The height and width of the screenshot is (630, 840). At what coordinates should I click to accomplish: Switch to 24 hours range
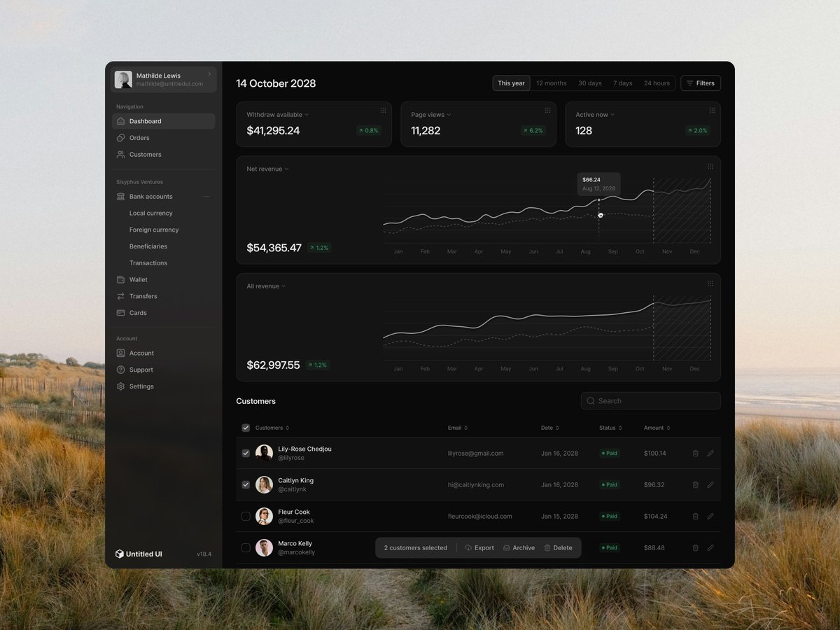pyautogui.click(x=657, y=83)
